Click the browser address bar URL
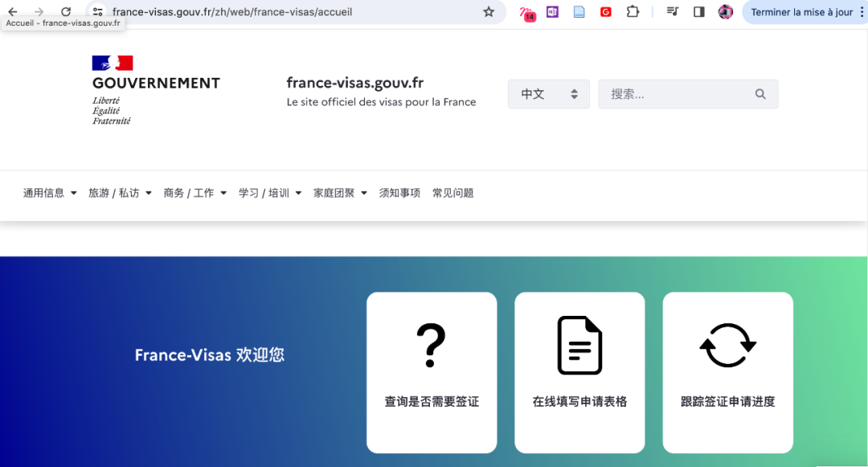This screenshot has width=868, height=467. [232, 11]
